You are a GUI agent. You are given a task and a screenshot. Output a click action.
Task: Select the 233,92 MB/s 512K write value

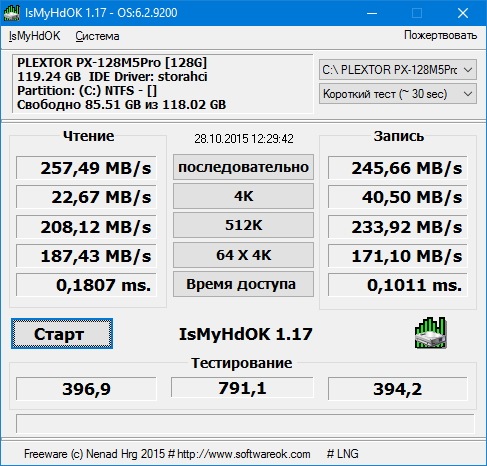pos(398,227)
